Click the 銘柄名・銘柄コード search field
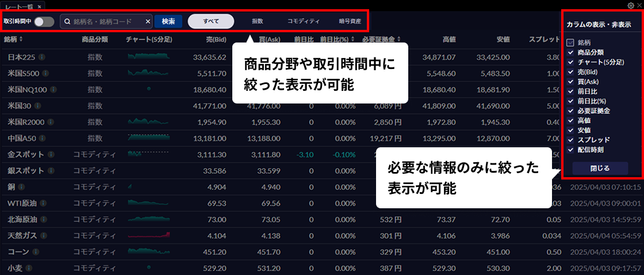The height and width of the screenshot is (275, 644). [x=106, y=22]
